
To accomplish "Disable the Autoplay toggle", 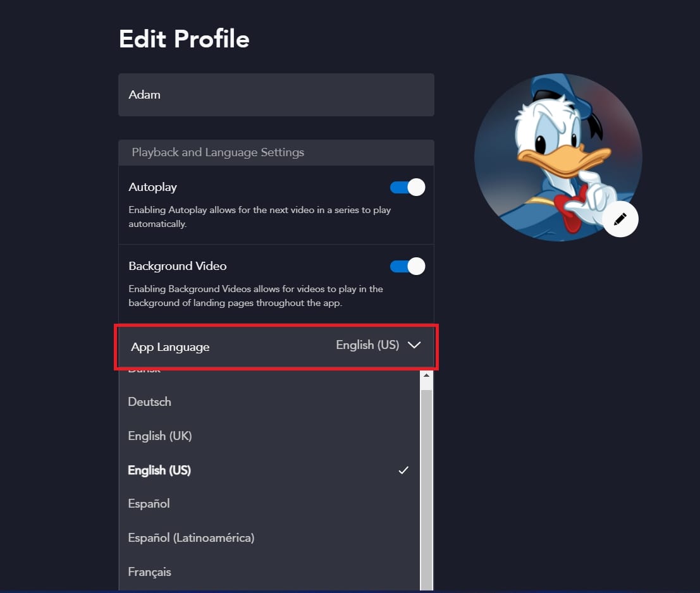I will (407, 187).
